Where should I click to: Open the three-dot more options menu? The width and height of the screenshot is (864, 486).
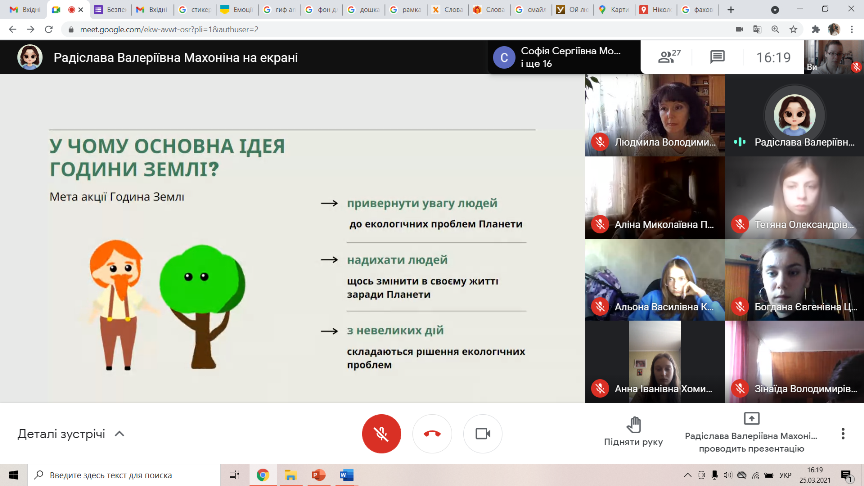[842, 432]
